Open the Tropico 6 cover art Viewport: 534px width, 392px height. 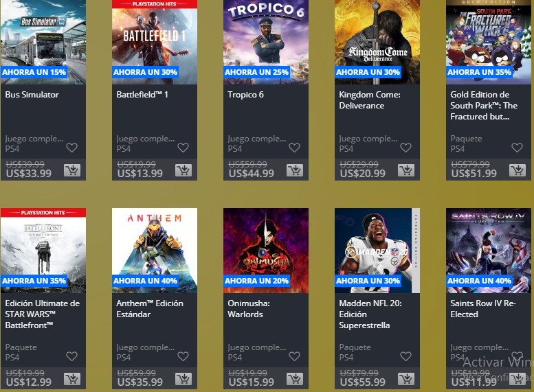point(266,42)
